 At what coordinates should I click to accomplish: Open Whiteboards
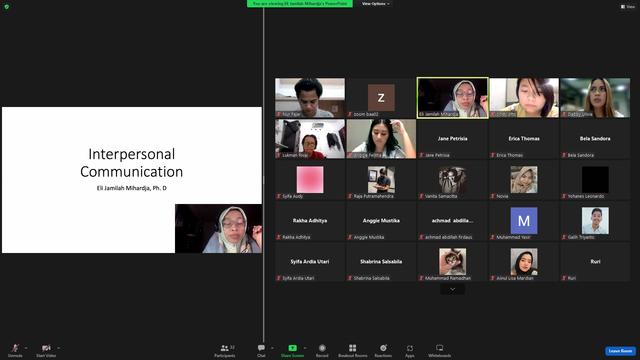[440, 350]
